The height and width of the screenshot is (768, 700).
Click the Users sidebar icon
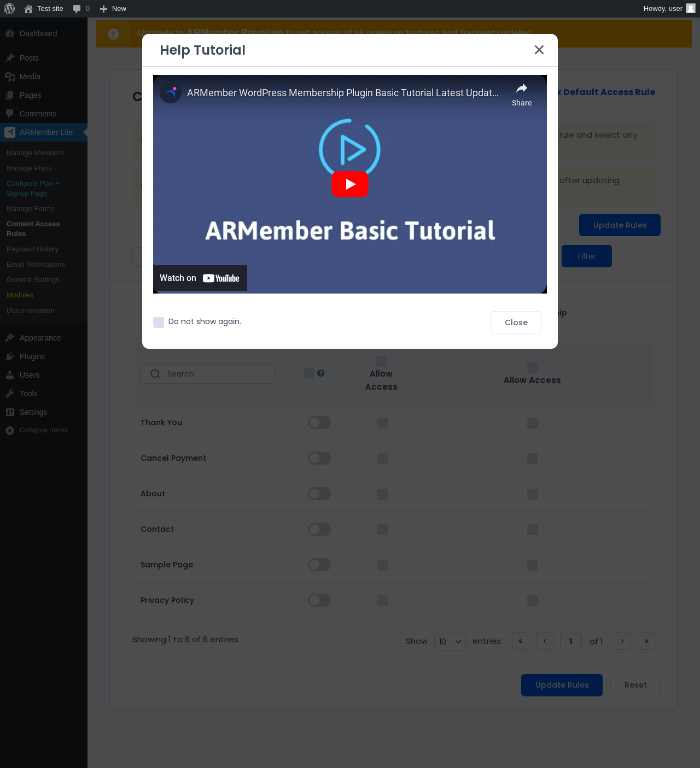10,375
